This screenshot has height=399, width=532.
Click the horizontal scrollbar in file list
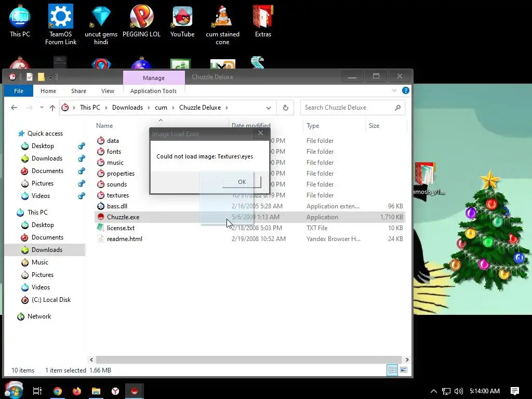(249, 360)
